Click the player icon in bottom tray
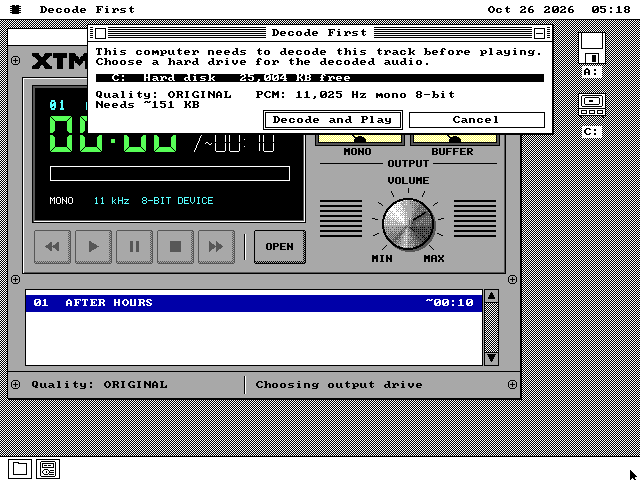Viewport: 640px width, 480px height. [48, 469]
